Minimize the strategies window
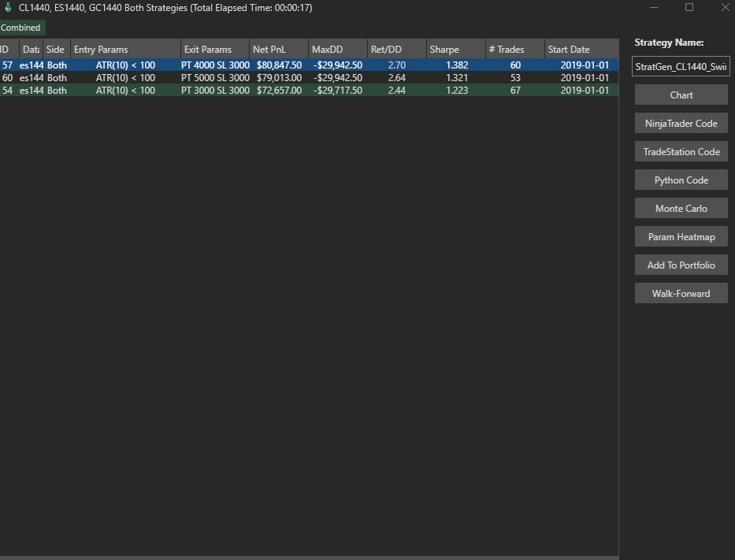Image resolution: width=735 pixels, height=560 pixels. coord(653,8)
